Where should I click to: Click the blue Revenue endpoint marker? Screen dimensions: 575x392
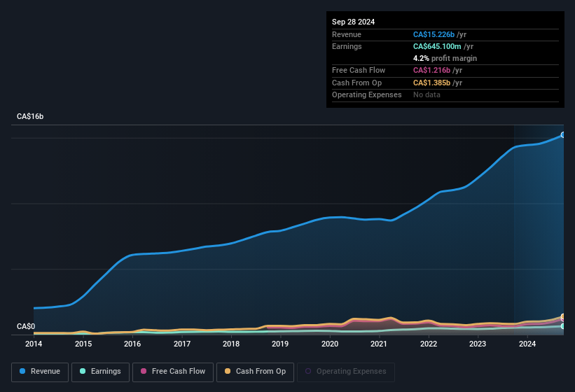point(563,135)
